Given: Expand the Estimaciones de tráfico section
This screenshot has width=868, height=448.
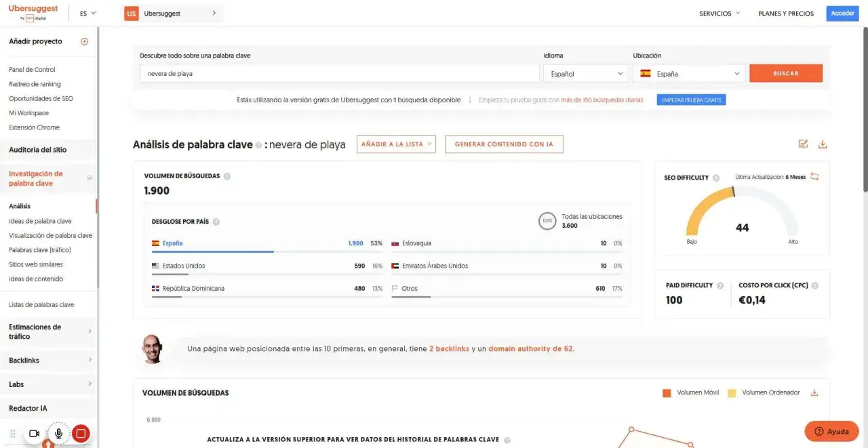Looking at the screenshot, I should coord(90,331).
